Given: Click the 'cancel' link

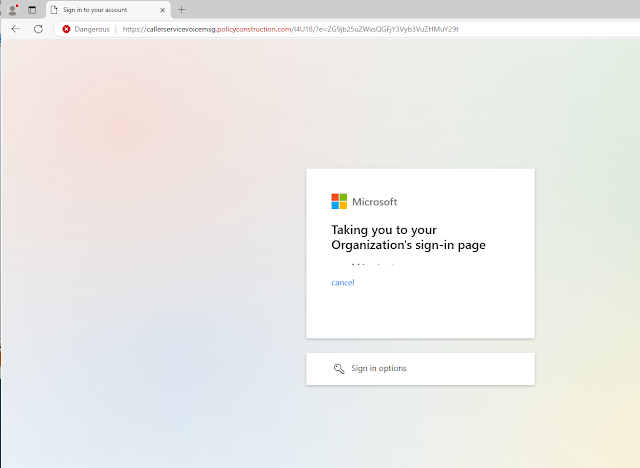Looking at the screenshot, I should 343,283.
